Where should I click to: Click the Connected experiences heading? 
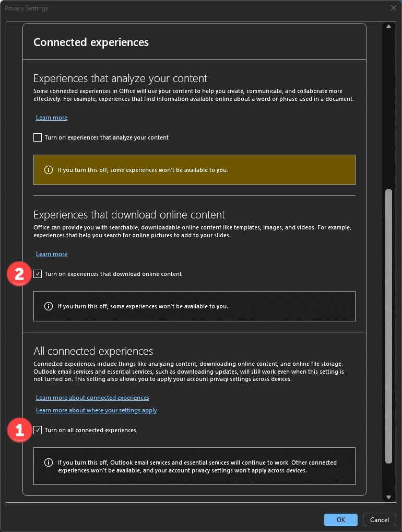point(91,42)
